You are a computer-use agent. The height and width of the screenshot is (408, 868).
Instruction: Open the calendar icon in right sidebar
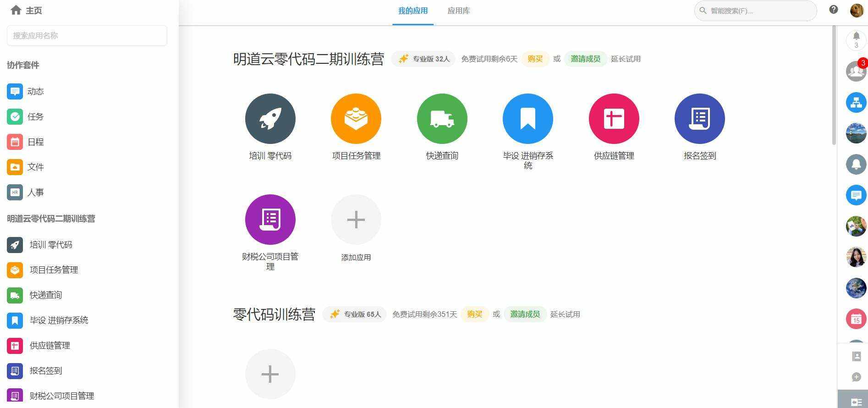[856, 319]
